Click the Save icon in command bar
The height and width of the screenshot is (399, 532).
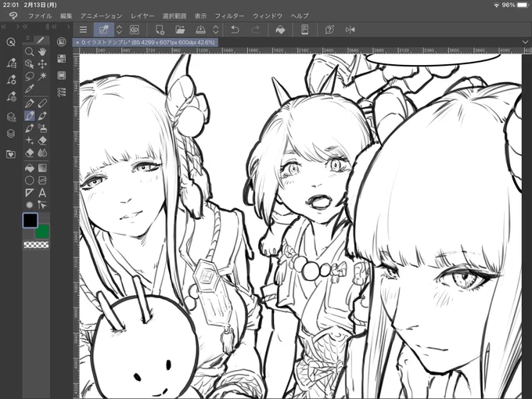click(x=200, y=30)
